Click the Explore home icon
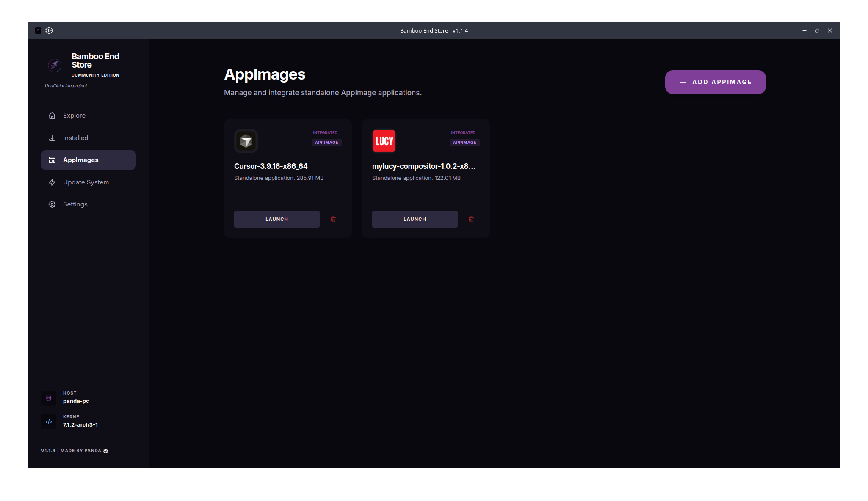 point(52,116)
